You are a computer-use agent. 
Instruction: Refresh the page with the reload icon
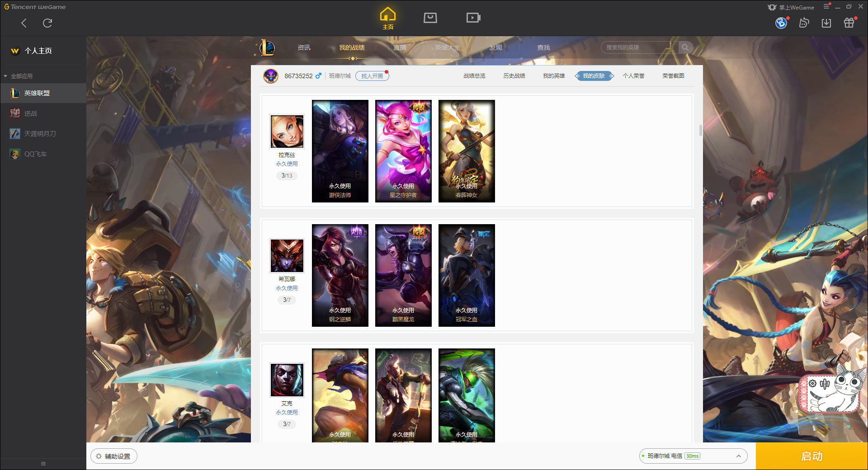click(x=47, y=23)
